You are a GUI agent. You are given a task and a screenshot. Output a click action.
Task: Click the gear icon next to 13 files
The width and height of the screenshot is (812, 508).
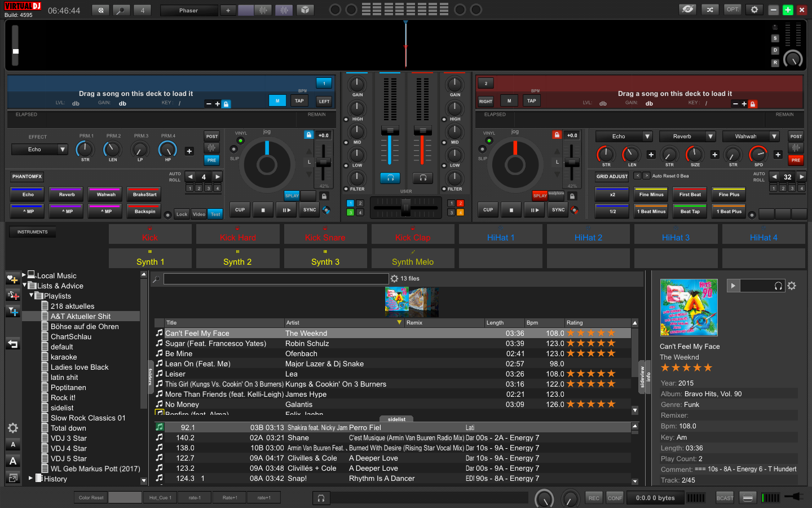(x=394, y=279)
